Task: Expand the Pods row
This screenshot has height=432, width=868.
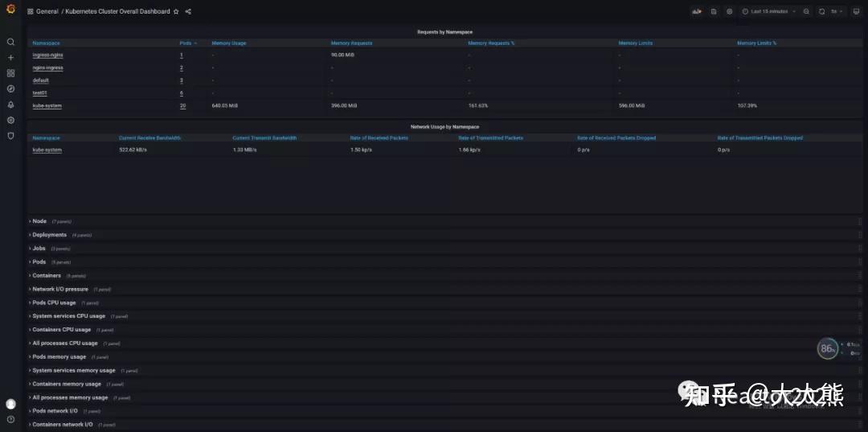Action: [x=39, y=262]
